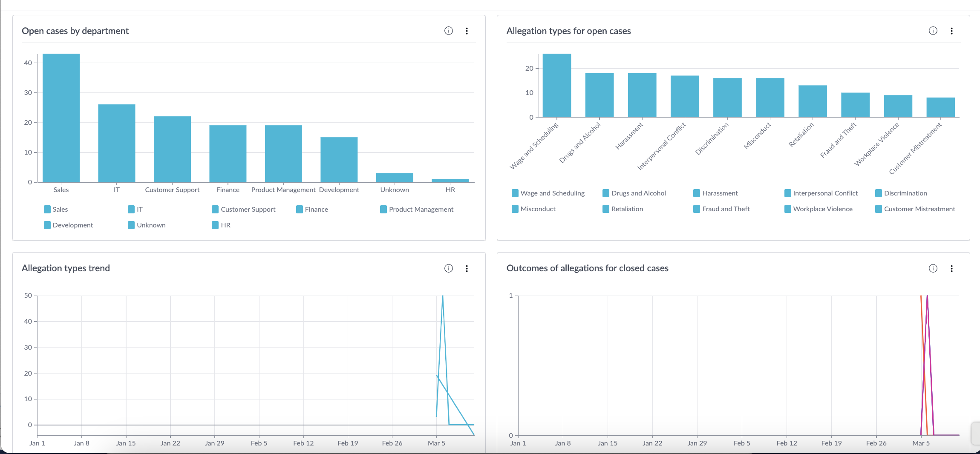980x454 pixels.
Task: Click Feb 26 axis label in Outcomes chart
Action: 876,443
